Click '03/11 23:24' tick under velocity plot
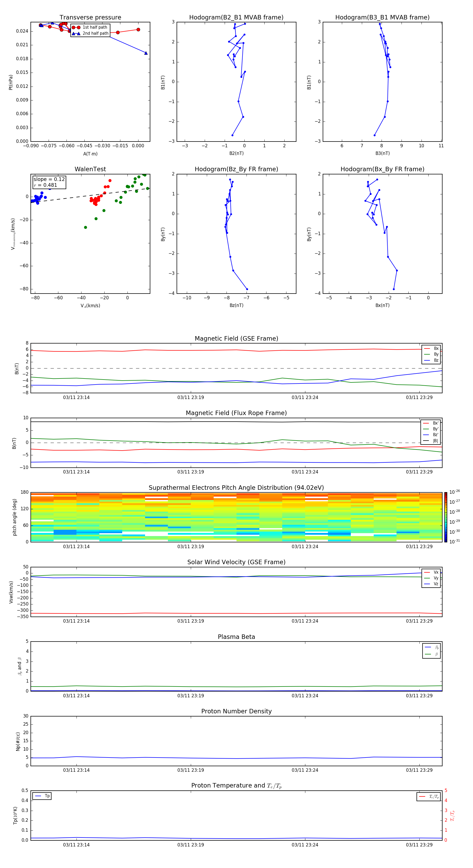The height and width of the screenshot is (868, 473). click(x=305, y=621)
